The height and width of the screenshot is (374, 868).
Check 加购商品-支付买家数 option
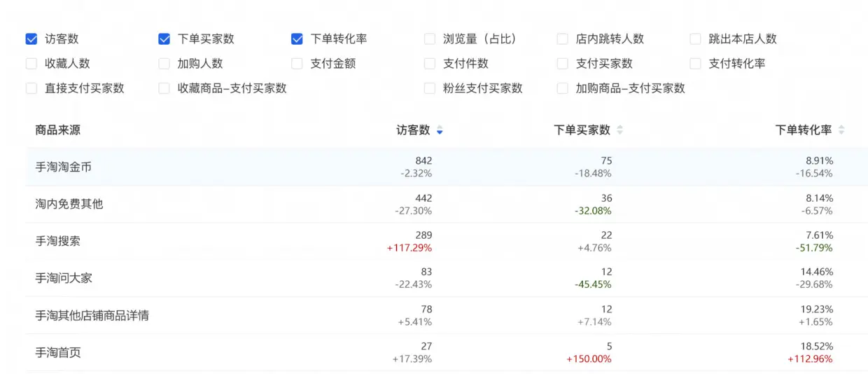(x=563, y=88)
